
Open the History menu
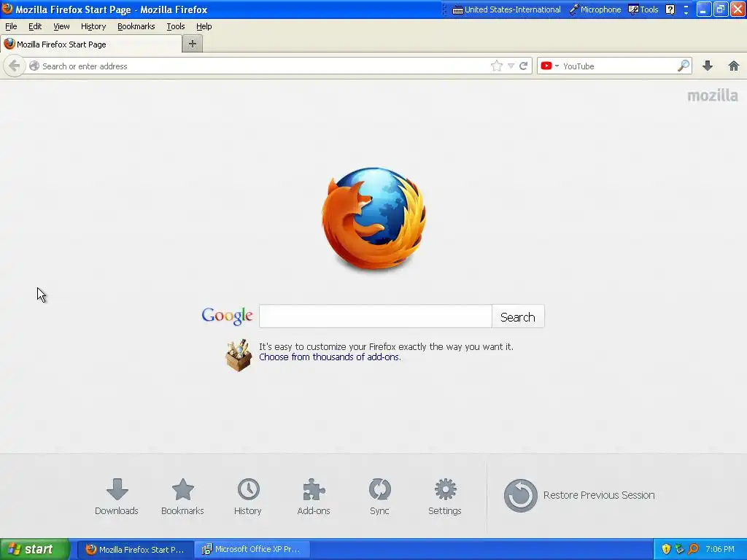tap(93, 27)
